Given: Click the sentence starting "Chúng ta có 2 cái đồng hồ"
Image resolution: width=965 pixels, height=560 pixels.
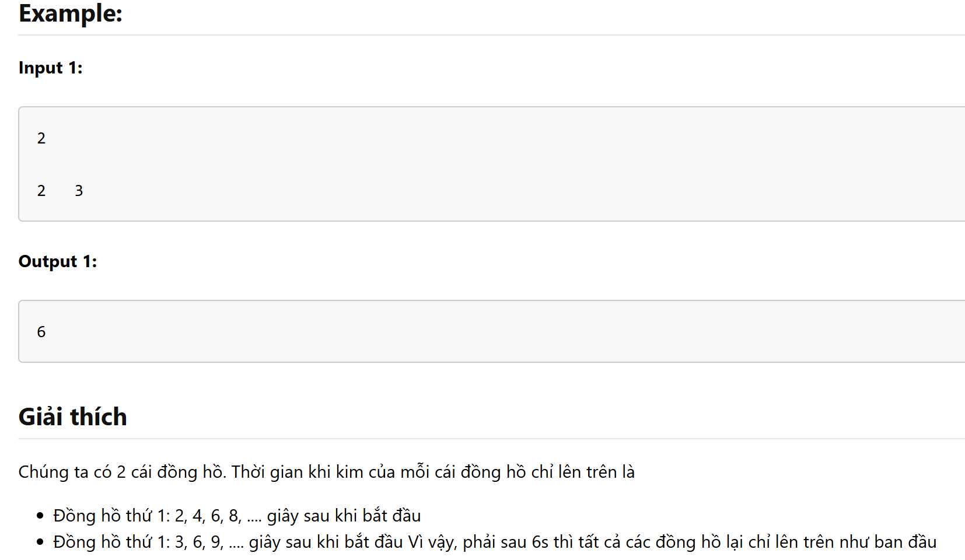Looking at the screenshot, I should click(121, 472).
